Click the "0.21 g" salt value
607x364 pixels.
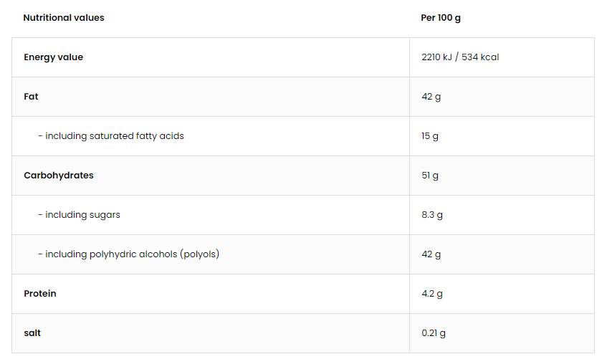434,333
